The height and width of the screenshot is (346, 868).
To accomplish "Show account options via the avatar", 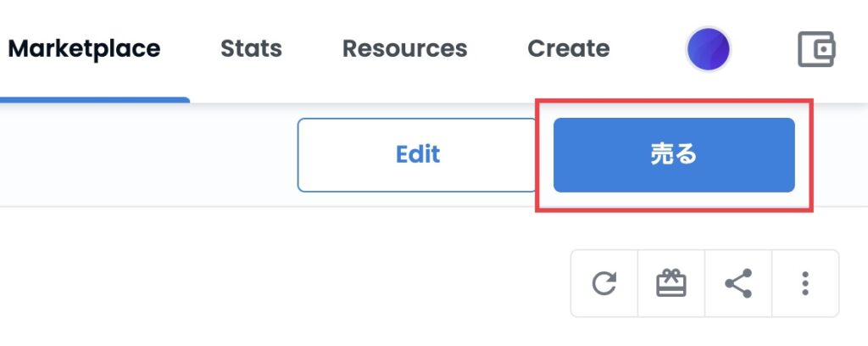I will click(708, 49).
